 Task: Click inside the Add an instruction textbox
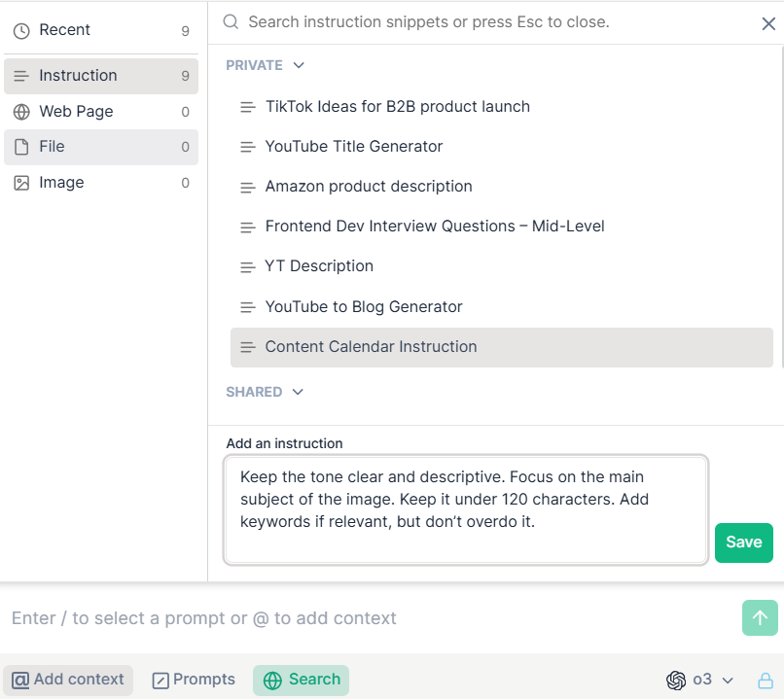[x=466, y=510]
